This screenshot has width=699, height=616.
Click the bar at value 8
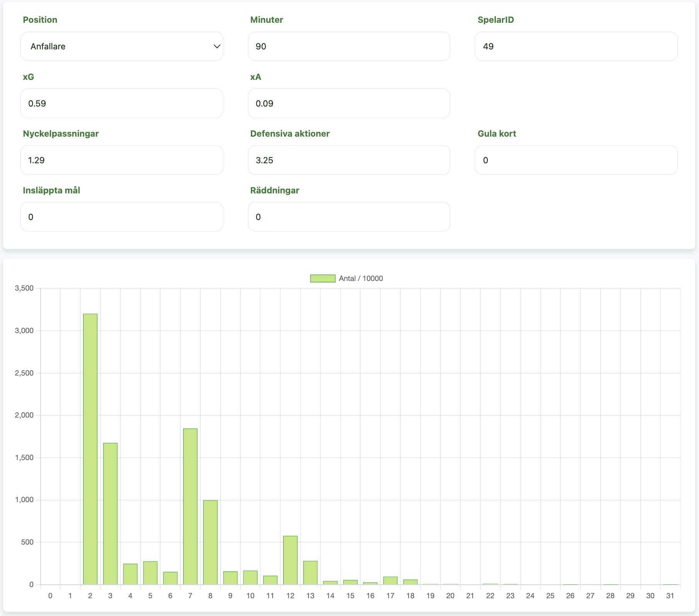210,542
